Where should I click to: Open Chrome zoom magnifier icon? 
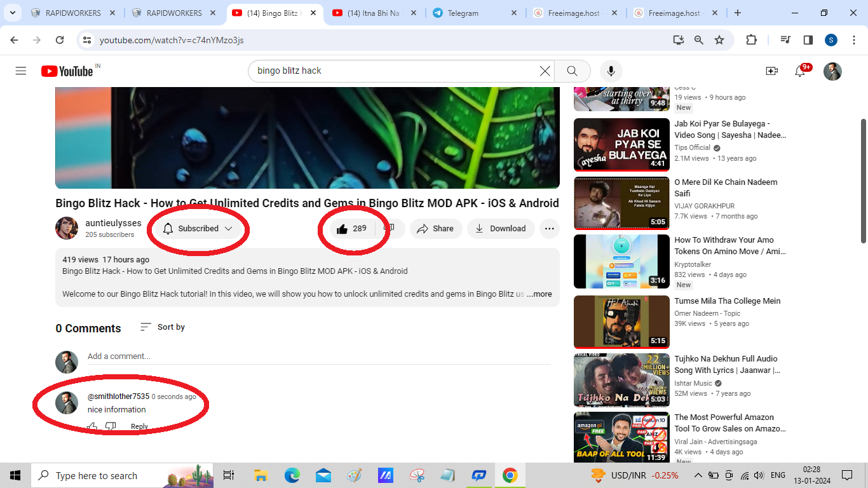[x=698, y=40]
